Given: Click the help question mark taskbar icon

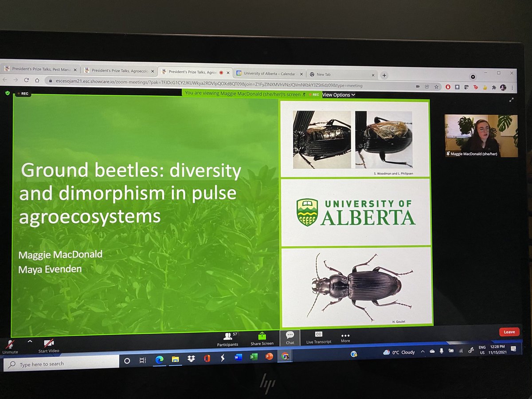Looking at the screenshot, I should (x=354, y=354).
